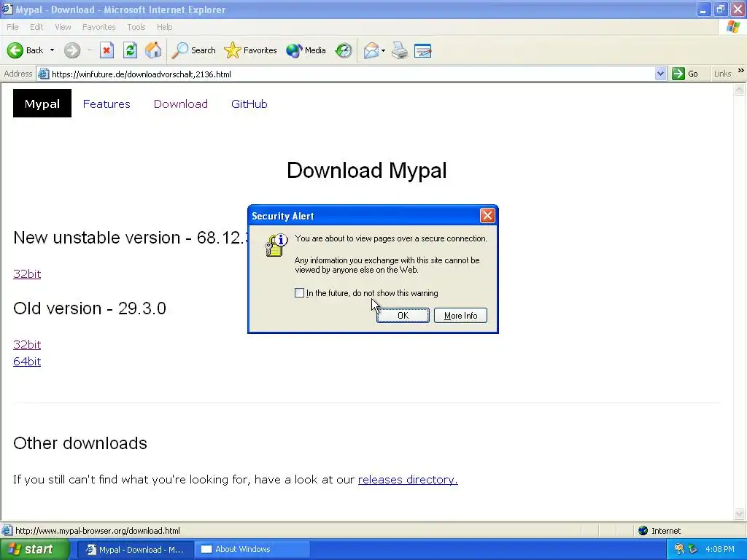The height and width of the screenshot is (560, 747).
Task: Refresh the page with green arrows icon
Action: (130, 50)
